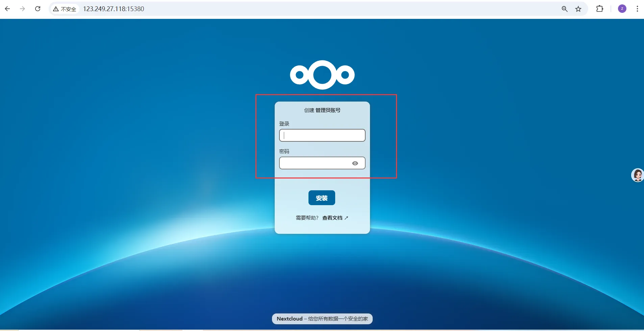This screenshot has width=644, height=331.
Task: Click the 密码 field label
Action: (284, 151)
